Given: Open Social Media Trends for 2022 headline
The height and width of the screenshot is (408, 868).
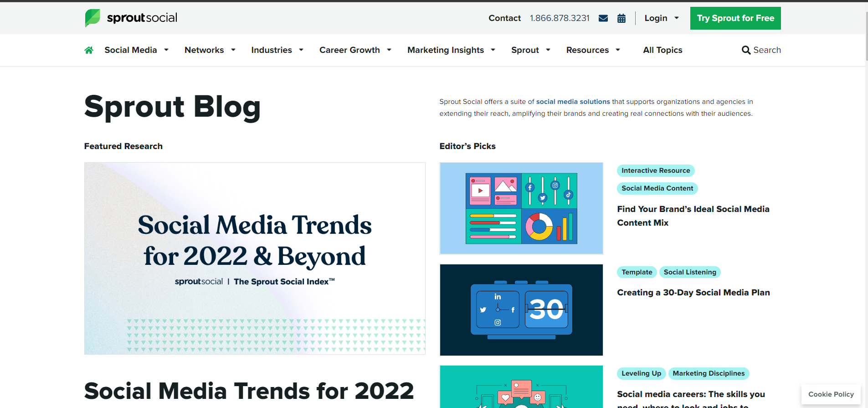Looking at the screenshot, I should tap(249, 391).
